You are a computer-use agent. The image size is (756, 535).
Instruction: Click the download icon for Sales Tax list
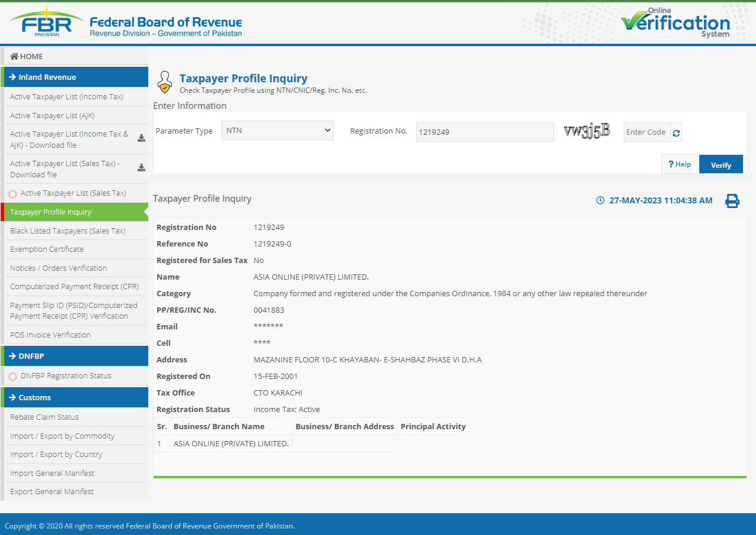click(x=141, y=166)
